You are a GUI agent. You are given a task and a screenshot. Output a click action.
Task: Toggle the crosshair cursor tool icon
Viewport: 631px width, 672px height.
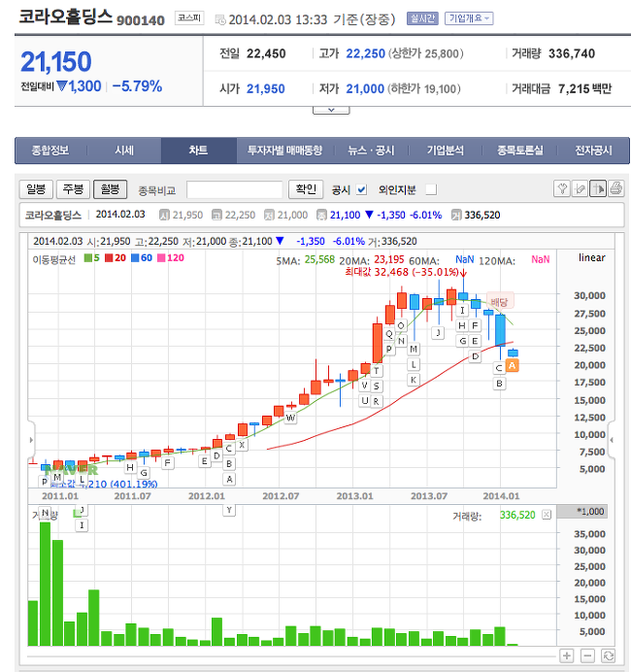[598, 188]
